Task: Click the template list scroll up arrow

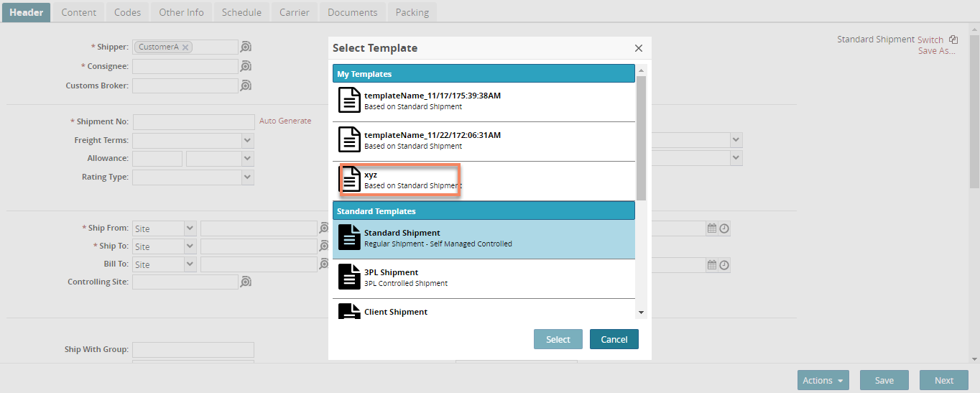Action: click(641, 69)
